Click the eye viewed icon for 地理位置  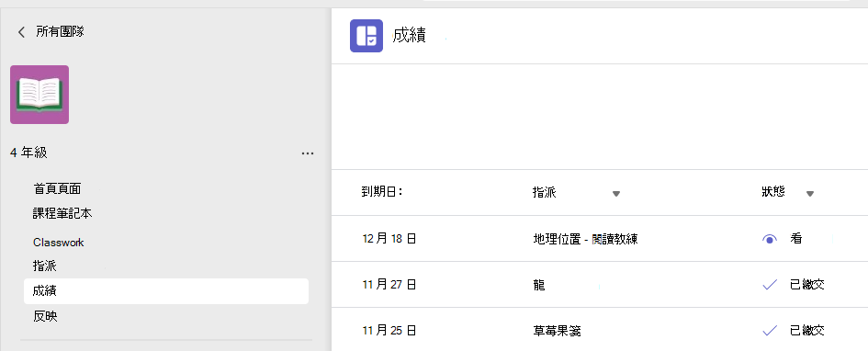pos(770,239)
